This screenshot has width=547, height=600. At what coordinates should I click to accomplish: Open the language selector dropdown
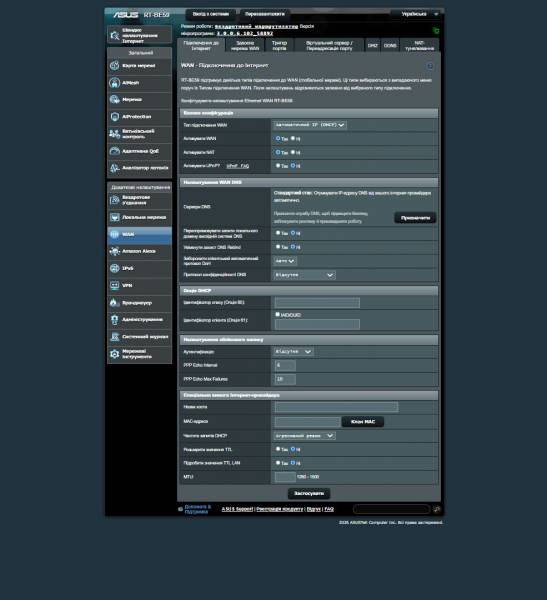[x=417, y=14]
